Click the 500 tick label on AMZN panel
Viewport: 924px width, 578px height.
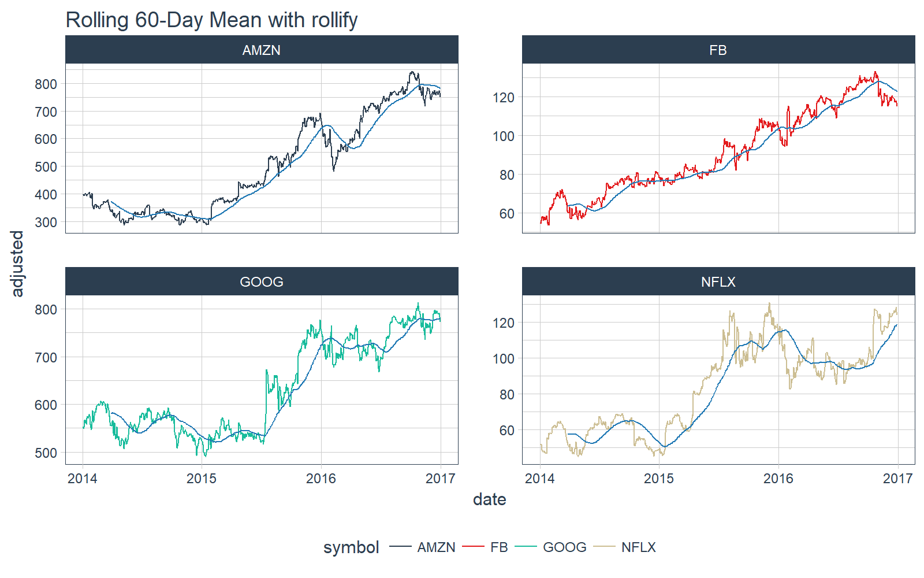click(46, 166)
